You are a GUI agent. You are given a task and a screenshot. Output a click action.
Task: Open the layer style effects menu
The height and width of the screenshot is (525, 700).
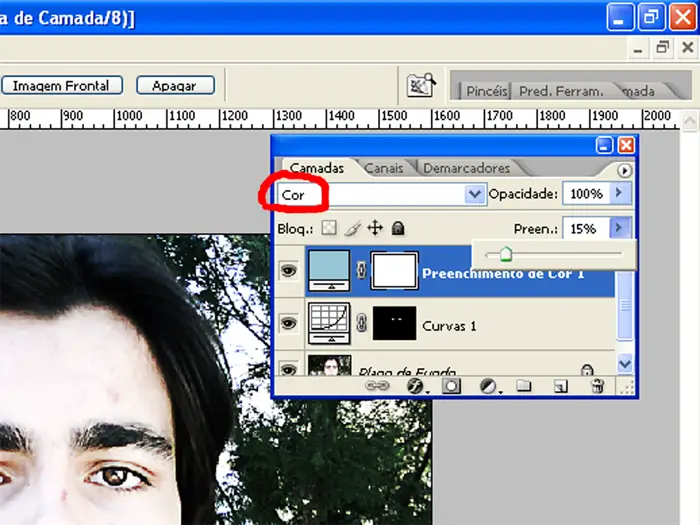click(412, 385)
